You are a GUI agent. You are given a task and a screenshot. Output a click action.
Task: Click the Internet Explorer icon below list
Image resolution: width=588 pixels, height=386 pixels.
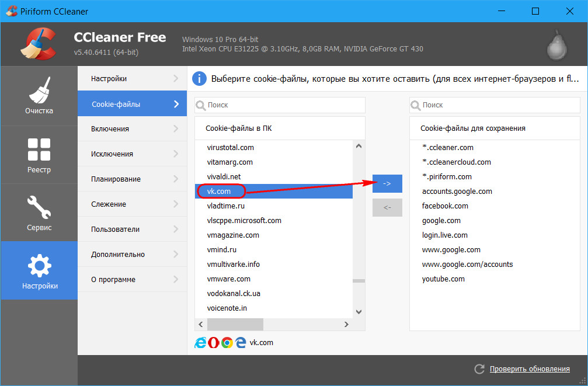(200, 342)
